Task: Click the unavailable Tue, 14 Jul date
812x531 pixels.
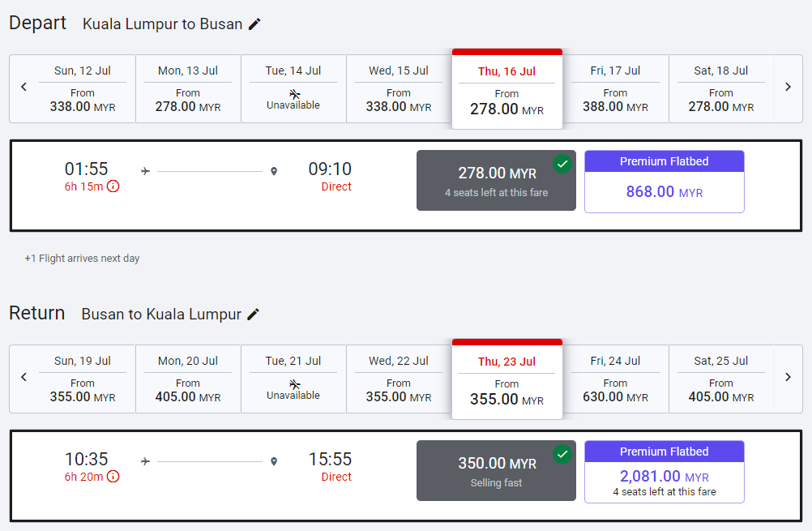Action: [x=293, y=88]
